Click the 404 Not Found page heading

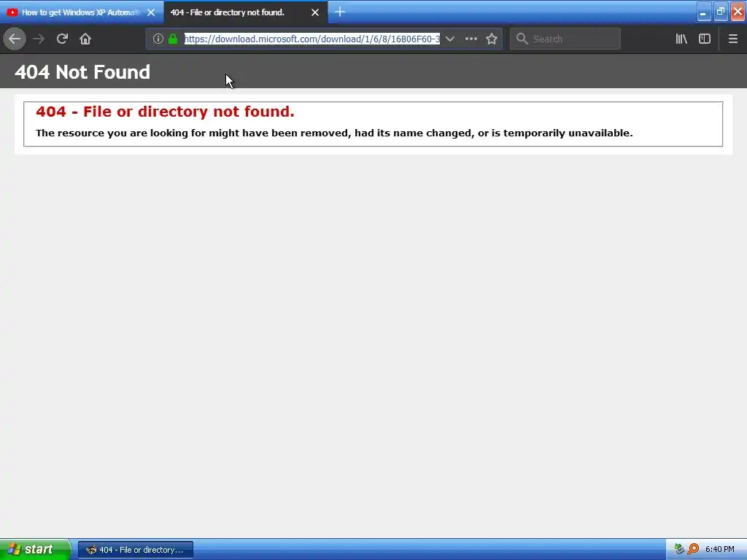(82, 72)
